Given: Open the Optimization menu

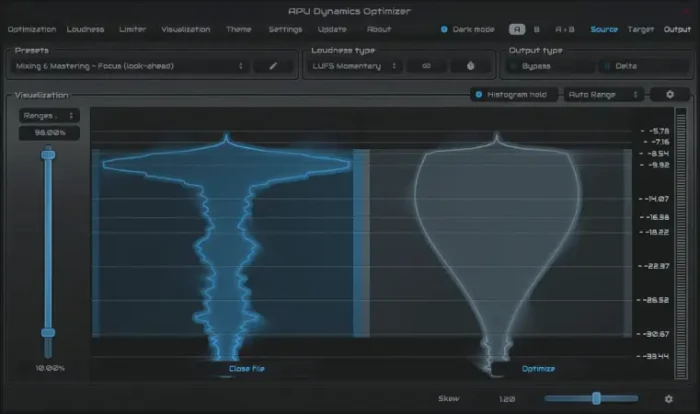Looking at the screenshot, I should (x=32, y=29).
